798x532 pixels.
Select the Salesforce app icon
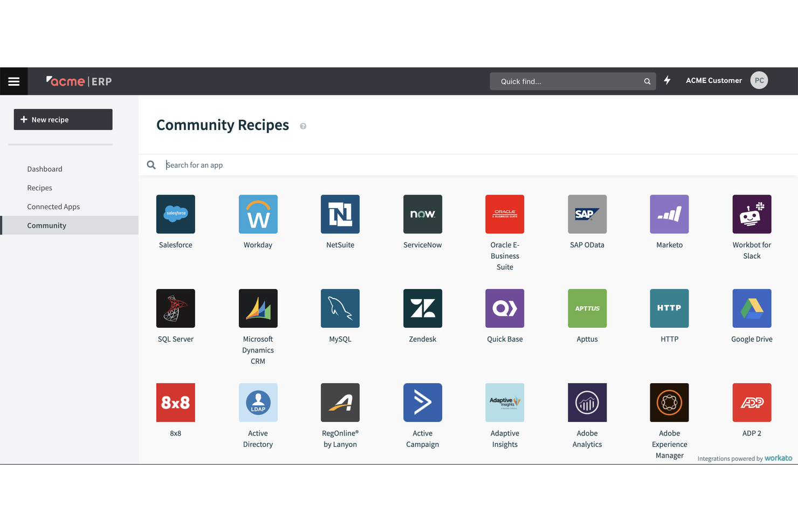tap(175, 214)
